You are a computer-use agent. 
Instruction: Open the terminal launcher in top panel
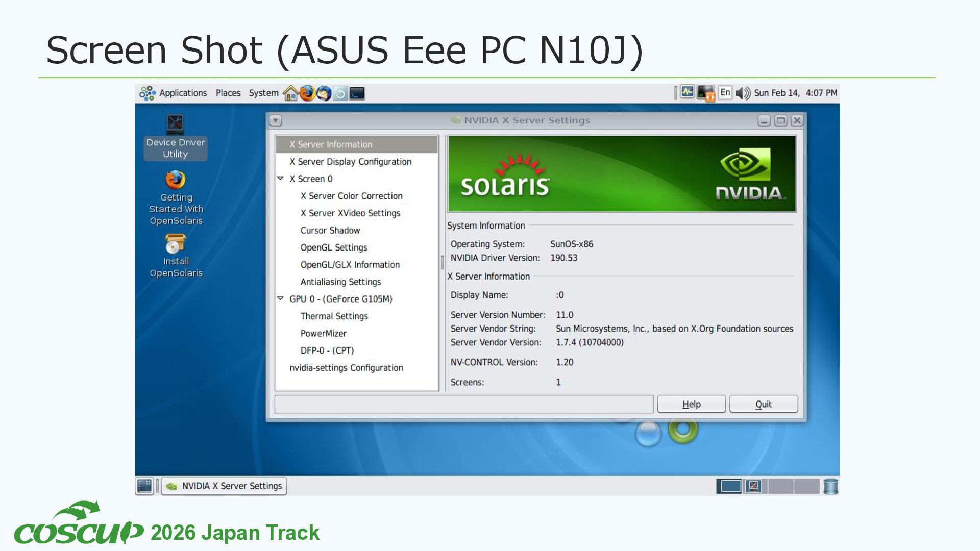(357, 93)
